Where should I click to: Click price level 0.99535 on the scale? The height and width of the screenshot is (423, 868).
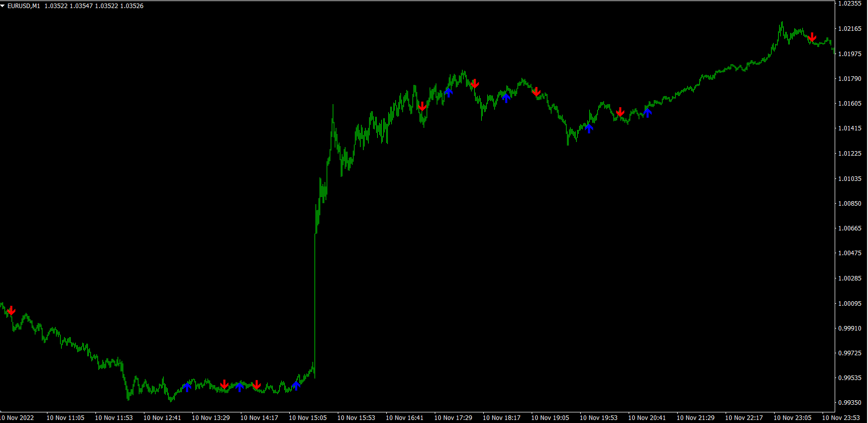click(850, 378)
